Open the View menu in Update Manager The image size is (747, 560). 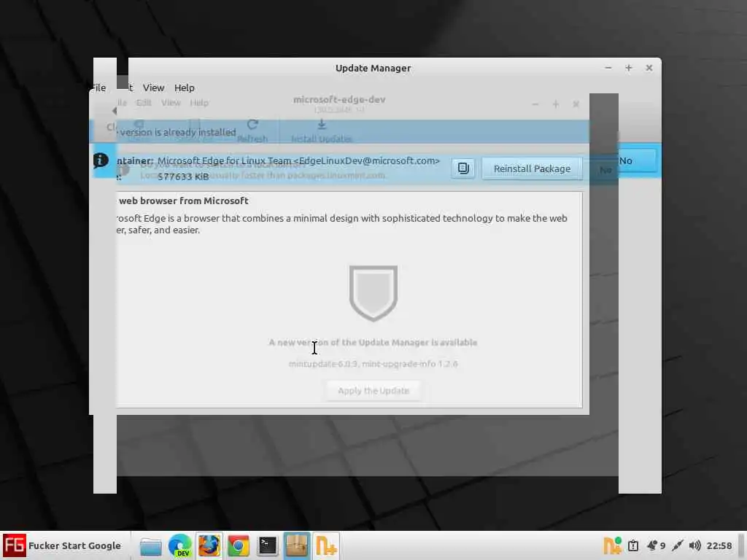(153, 87)
